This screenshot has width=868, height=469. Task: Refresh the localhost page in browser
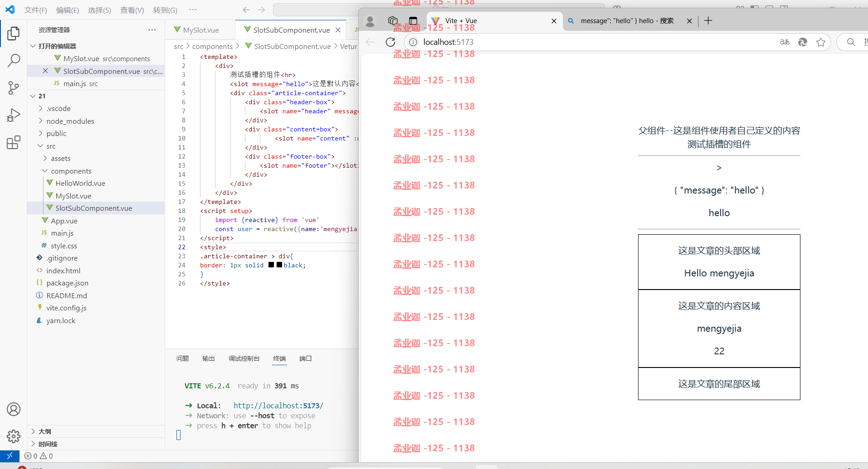click(x=390, y=42)
